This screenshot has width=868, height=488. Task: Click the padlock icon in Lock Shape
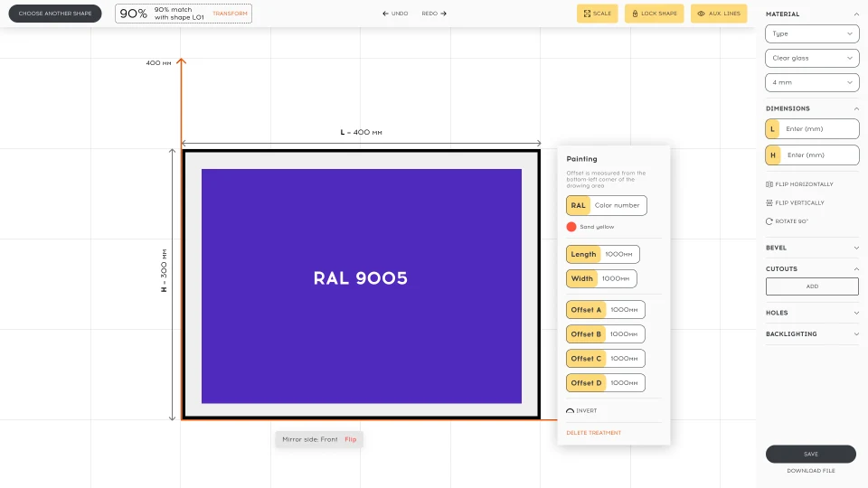635,14
